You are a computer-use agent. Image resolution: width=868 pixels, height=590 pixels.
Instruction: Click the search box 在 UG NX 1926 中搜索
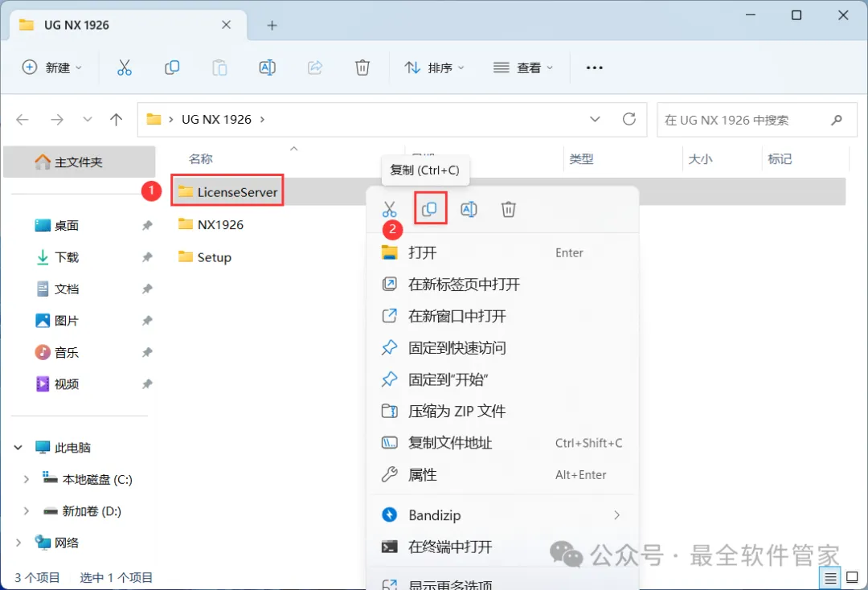pyautogui.click(x=756, y=120)
